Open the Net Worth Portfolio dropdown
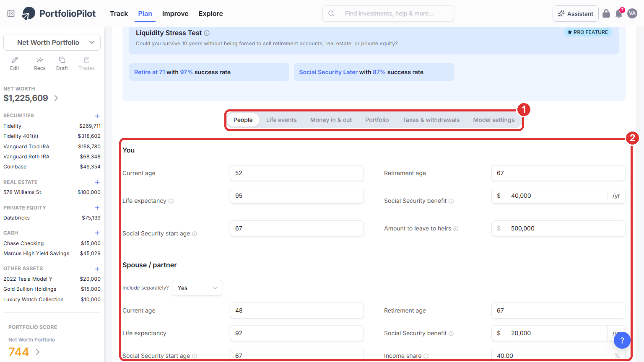The height and width of the screenshot is (362, 644). click(52, 42)
